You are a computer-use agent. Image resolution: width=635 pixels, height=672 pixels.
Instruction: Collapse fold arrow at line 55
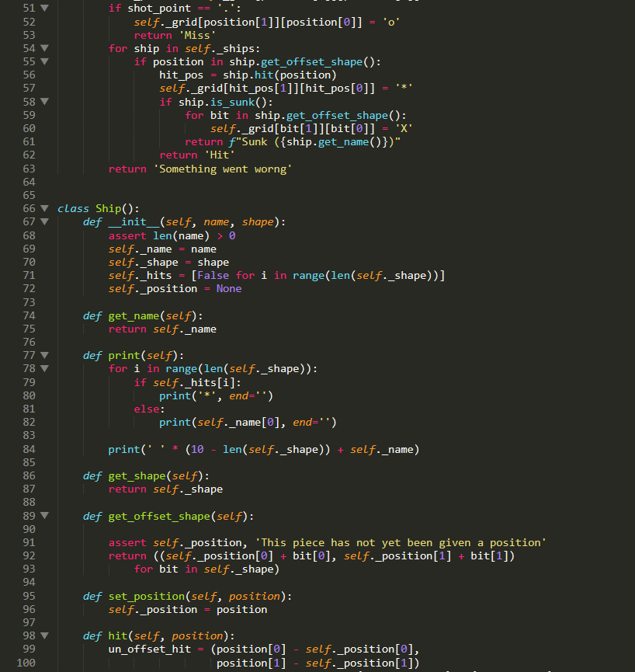44,61
